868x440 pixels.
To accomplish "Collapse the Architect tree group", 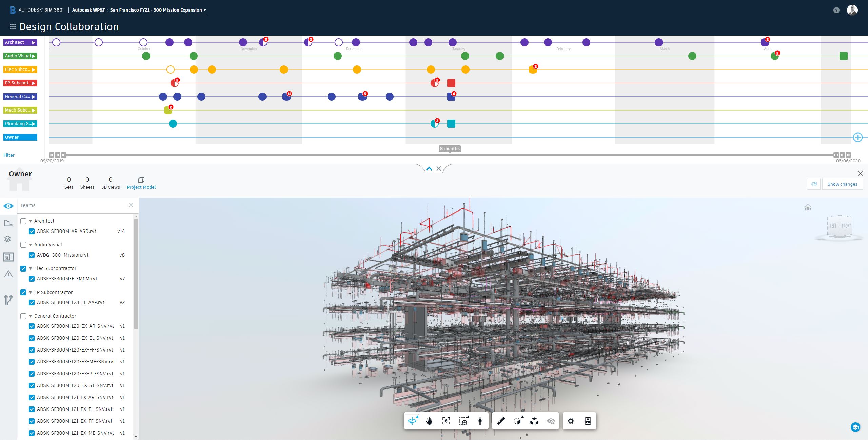I will pyautogui.click(x=31, y=221).
